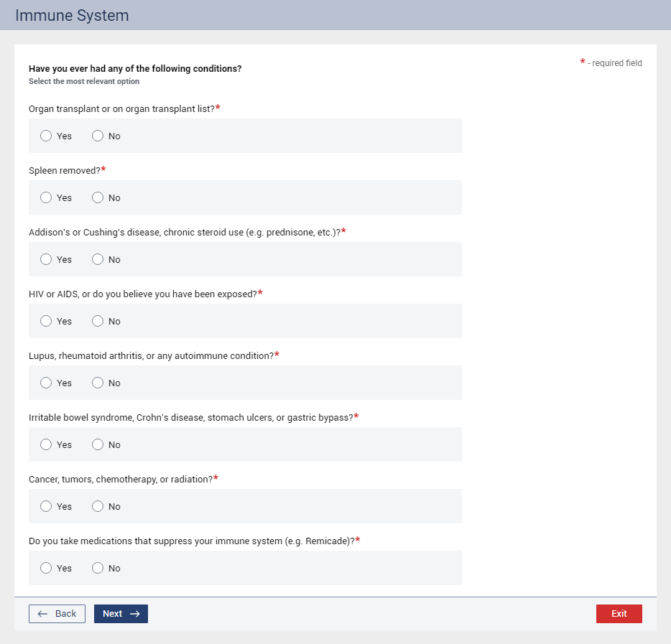Viewport: 671px width, 644px height.
Task: Select Yes for HIV or AIDS question
Action: pyautogui.click(x=46, y=321)
